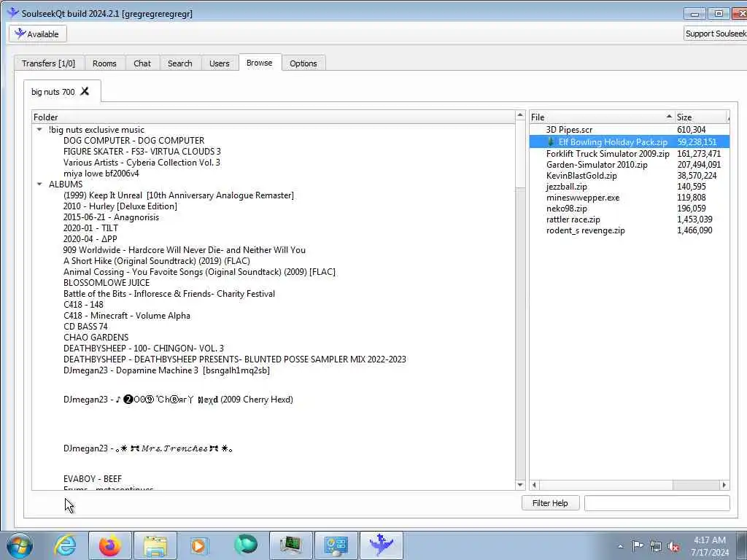Select Battle of the Bits Charity Festival folder
Viewport: 747px width, 560px height.
[169, 294]
